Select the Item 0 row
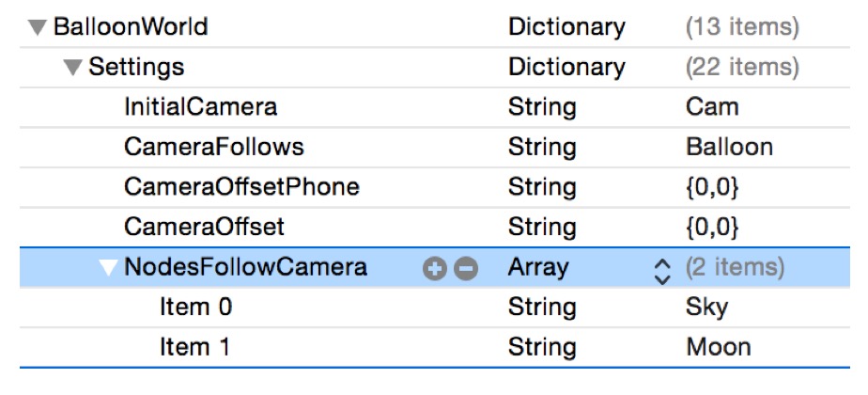The image size is (868, 395). 195,308
